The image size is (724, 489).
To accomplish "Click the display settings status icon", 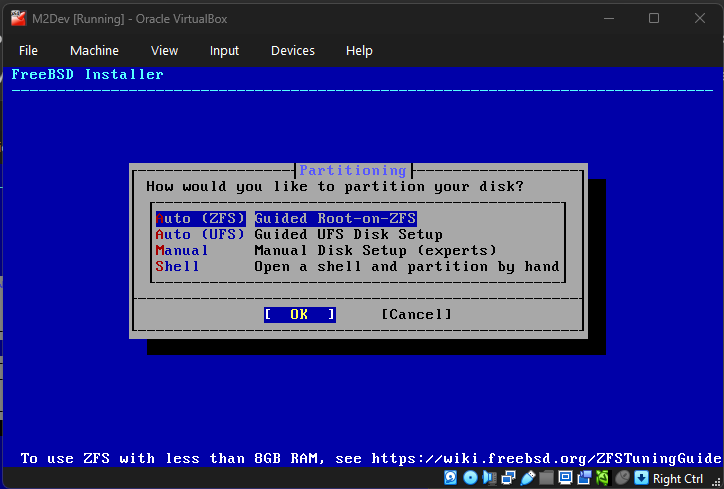I will pos(565,478).
